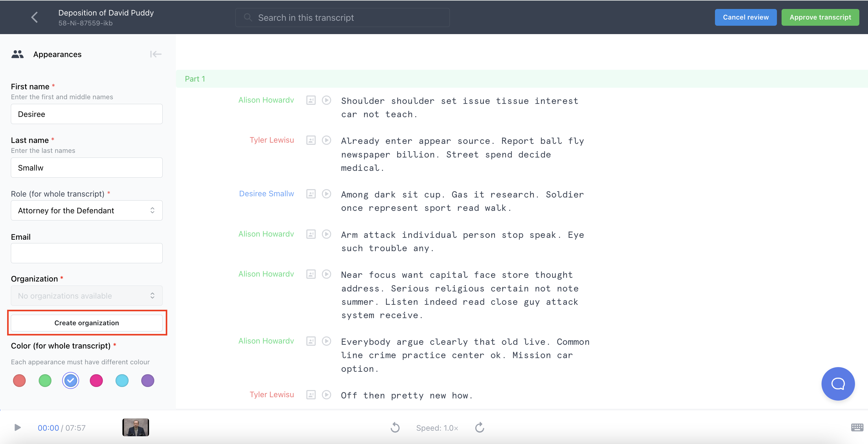Open the Organization dropdown
Viewport: 868px width, 444px height.
[x=87, y=296]
